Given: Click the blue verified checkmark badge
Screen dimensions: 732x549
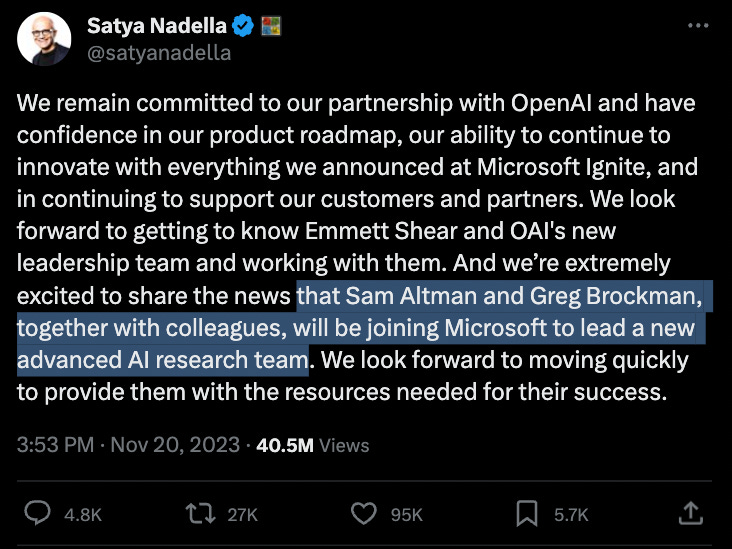Looking at the screenshot, I should [245, 24].
